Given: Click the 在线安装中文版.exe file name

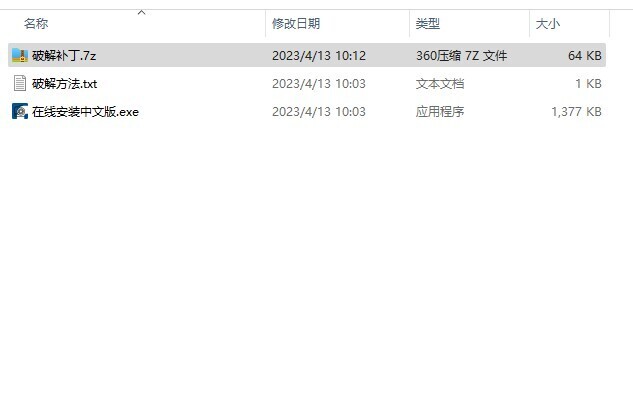Looking at the screenshot, I should (x=85, y=111).
